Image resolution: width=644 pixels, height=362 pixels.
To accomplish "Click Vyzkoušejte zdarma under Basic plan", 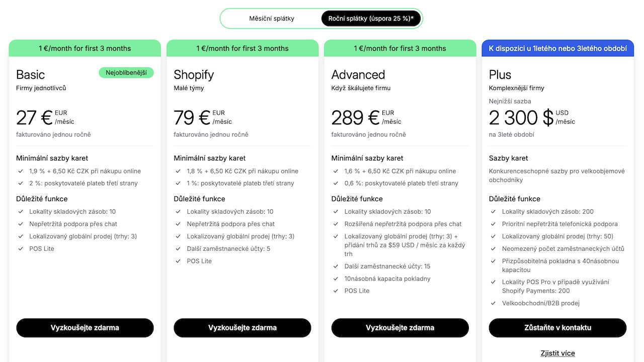I will click(x=85, y=328).
